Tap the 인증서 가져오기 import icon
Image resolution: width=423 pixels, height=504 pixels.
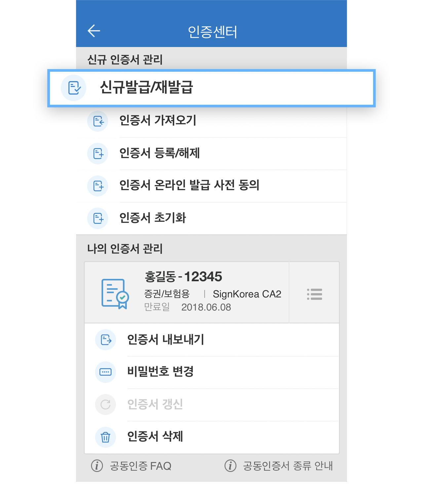click(x=98, y=121)
